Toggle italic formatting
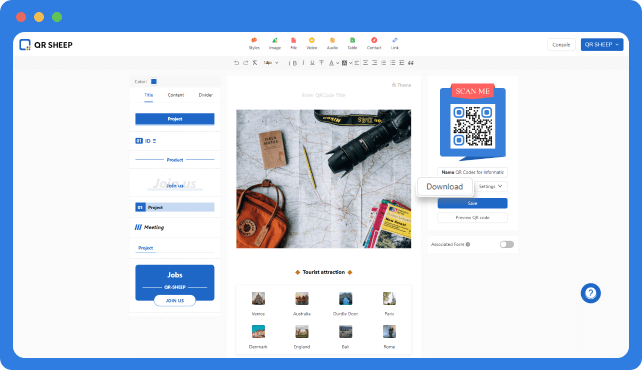The image size is (642, 370). point(303,63)
